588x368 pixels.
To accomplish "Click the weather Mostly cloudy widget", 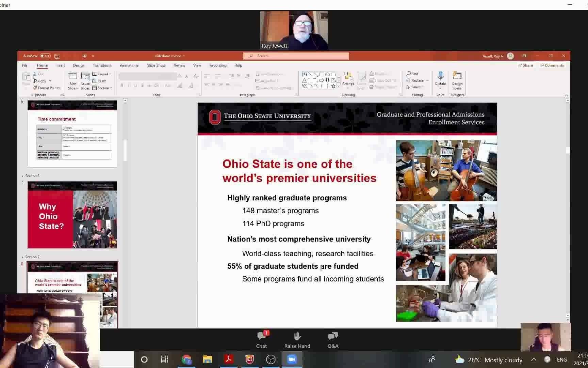I will [x=489, y=359].
